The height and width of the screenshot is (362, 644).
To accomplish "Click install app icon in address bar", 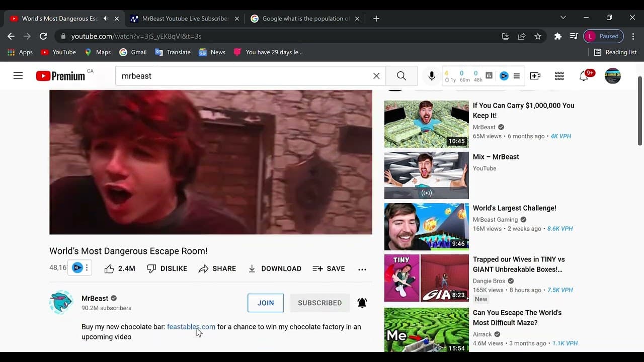I will point(506,36).
